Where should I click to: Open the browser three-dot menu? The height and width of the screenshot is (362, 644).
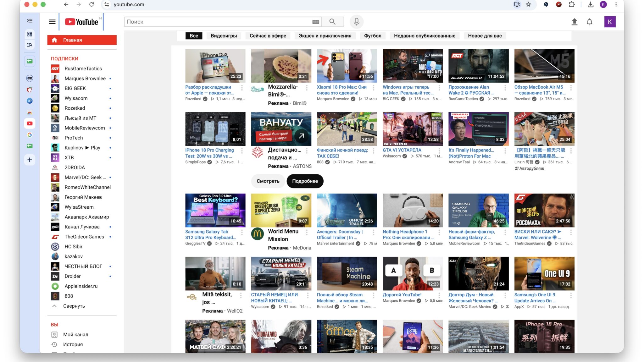click(x=616, y=4)
